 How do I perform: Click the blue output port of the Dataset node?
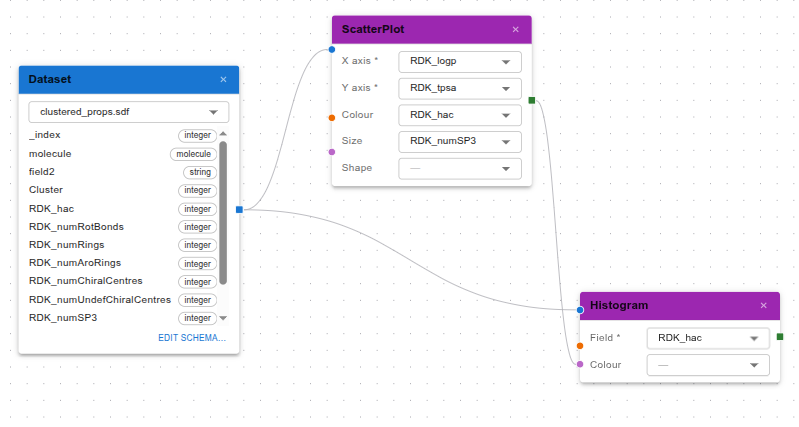click(239, 209)
